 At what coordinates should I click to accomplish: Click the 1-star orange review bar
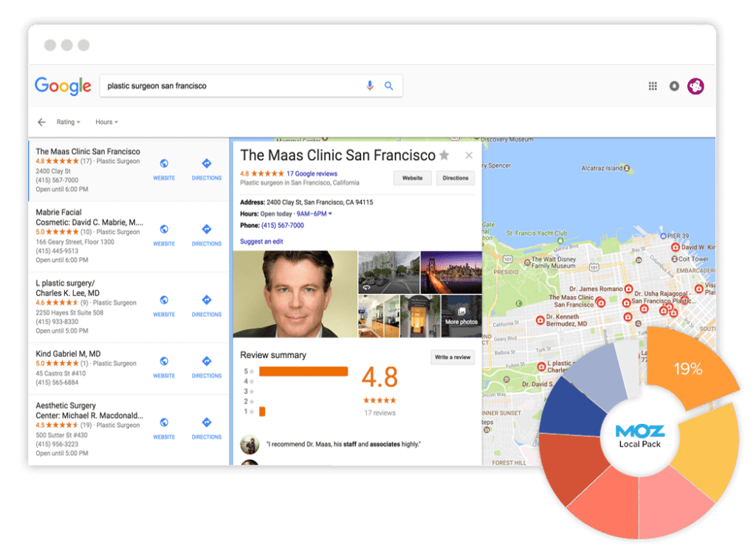click(x=262, y=411)
